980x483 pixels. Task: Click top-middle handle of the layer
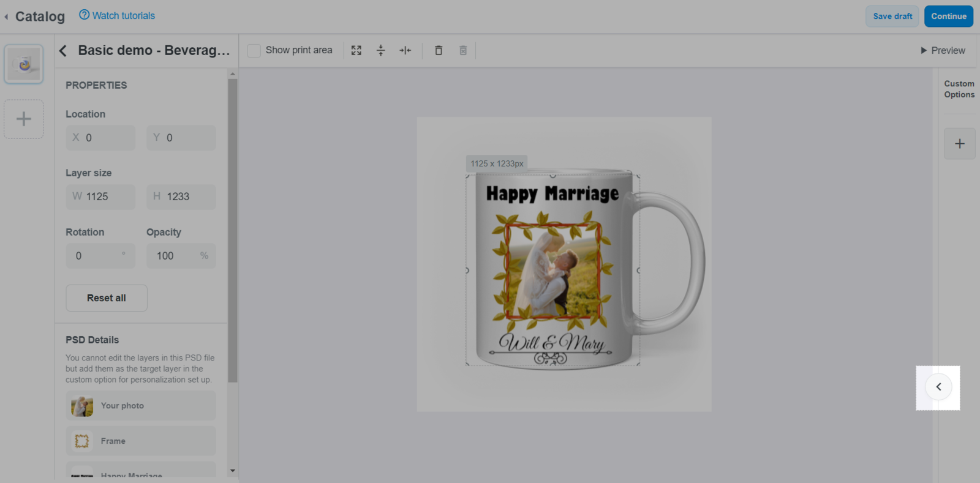(x=552, y=176)
